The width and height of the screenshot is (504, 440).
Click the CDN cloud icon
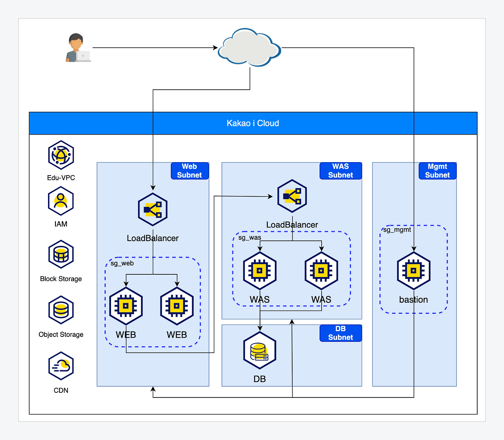[x=61, y=366]
